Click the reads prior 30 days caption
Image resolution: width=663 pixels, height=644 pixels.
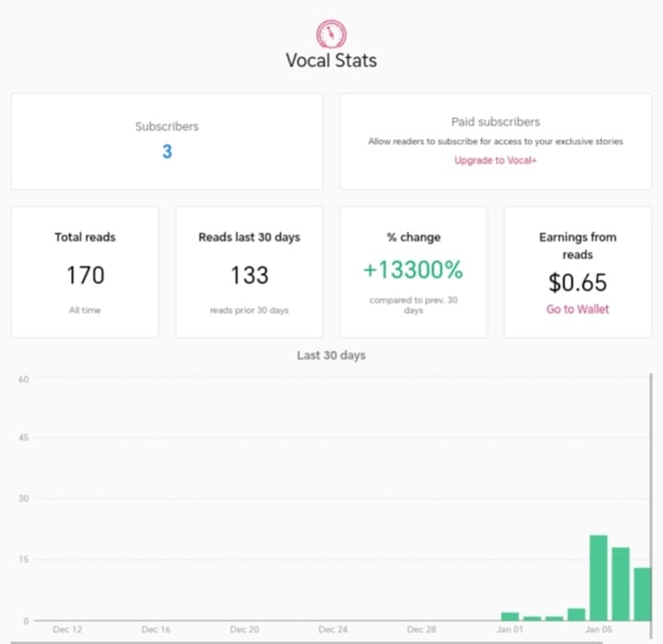tap(250, 310)
